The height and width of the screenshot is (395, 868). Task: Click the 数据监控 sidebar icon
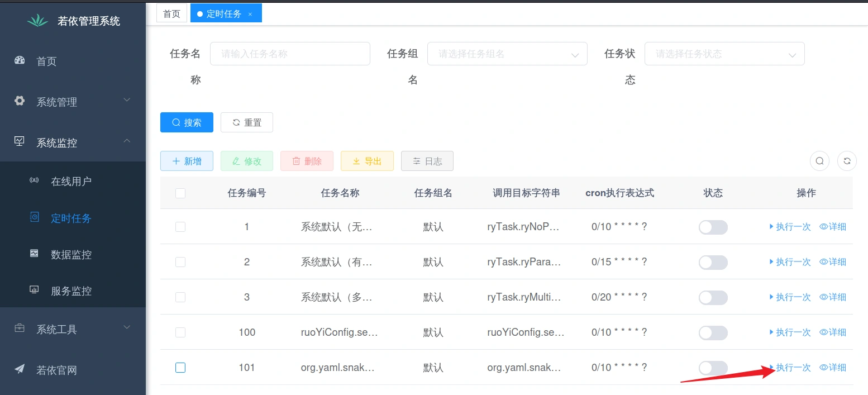[35, 254]
